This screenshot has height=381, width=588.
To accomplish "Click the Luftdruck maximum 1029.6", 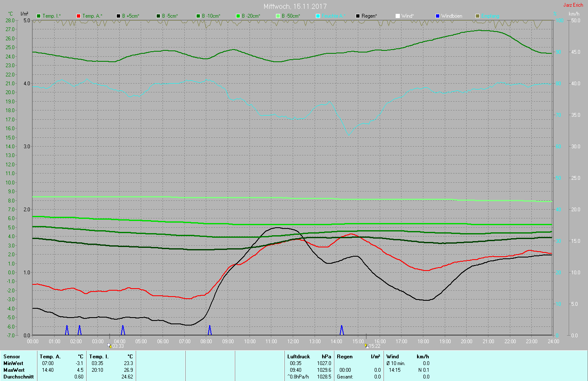I will point(324,370).
